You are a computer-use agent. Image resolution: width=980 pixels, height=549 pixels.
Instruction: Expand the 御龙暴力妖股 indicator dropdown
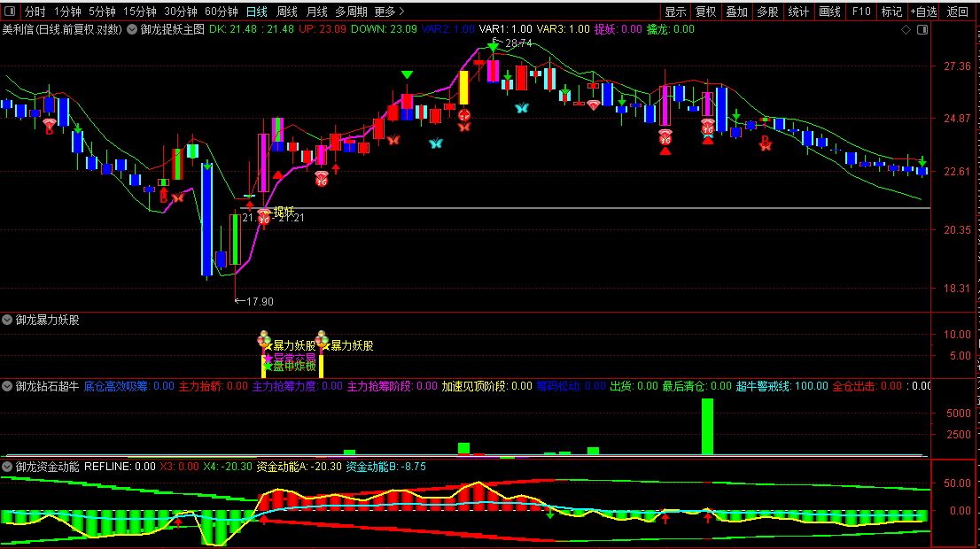(7, 320)
